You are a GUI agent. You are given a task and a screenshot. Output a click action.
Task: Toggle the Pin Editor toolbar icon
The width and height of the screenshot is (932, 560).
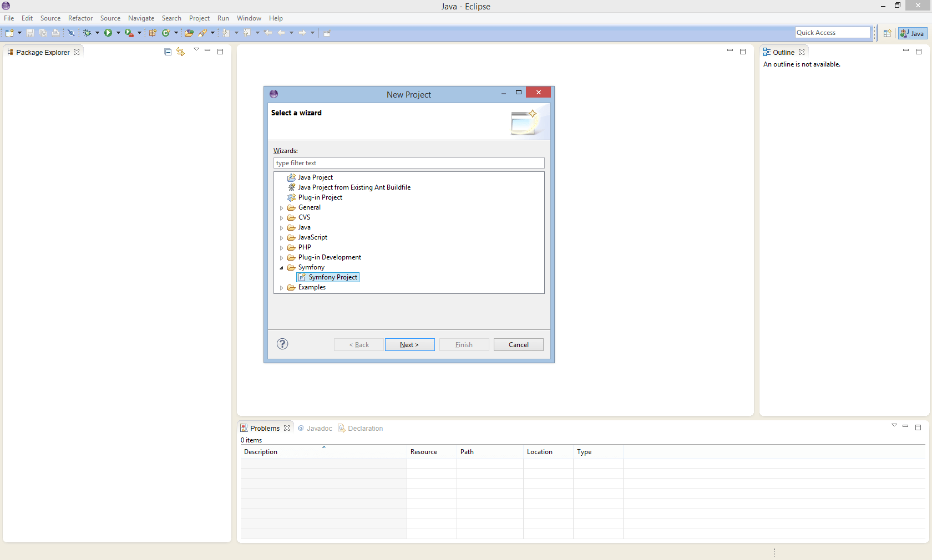point(327,33)
